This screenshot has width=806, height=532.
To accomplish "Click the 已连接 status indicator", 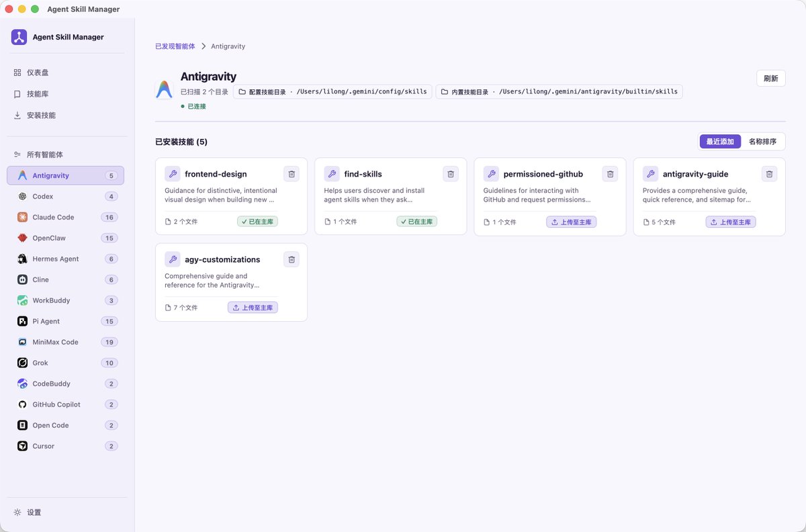I will 193,106.
